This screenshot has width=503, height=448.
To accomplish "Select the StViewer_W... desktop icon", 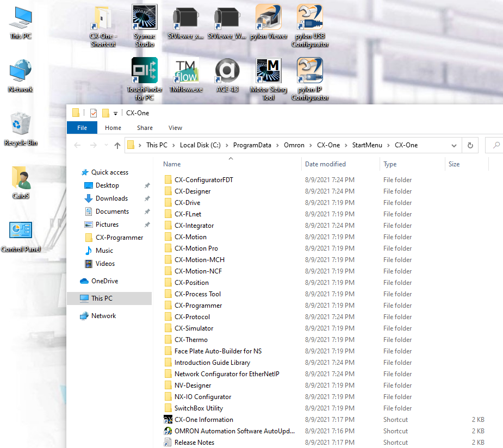I will click(x=227, y=22).
